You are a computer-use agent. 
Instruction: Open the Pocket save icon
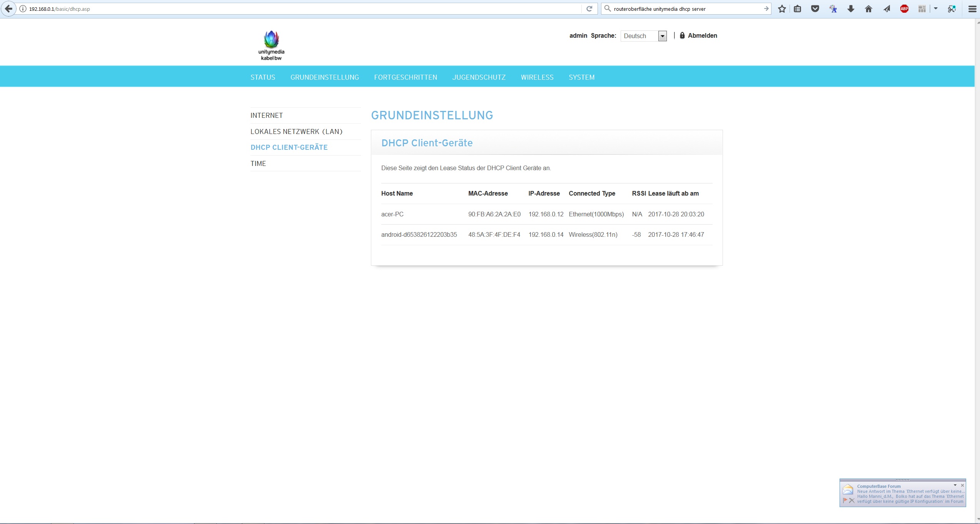click(815, 9)
